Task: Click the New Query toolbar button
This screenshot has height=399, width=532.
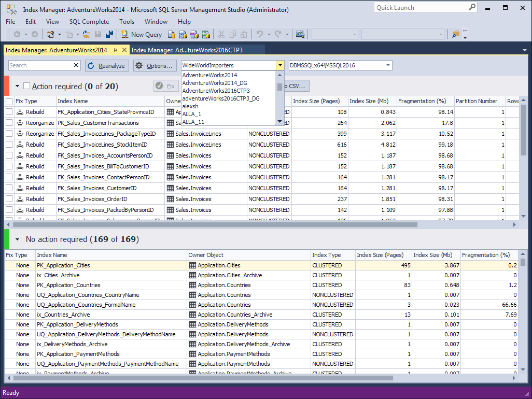Action: 141,34
